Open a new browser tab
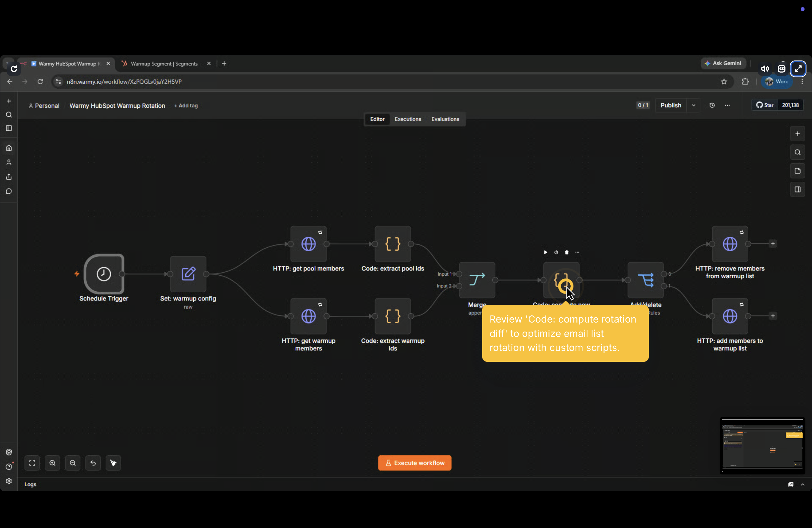Image resolution: width=812 pixels, height=528 pixels. [x=224, y=64]
